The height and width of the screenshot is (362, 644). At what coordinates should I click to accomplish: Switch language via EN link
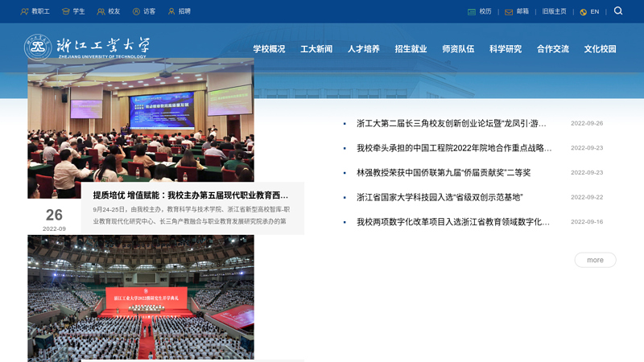pyautogui.click(x=595, y=11)
